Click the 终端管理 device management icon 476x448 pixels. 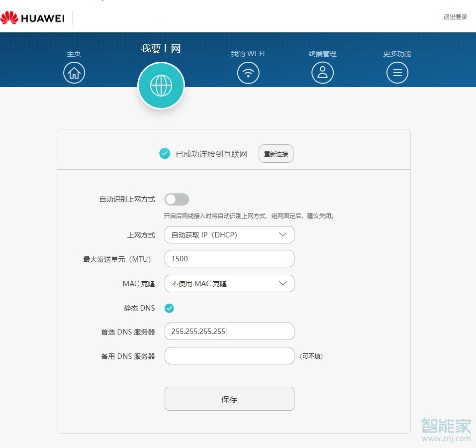click(x=322, y=73)
